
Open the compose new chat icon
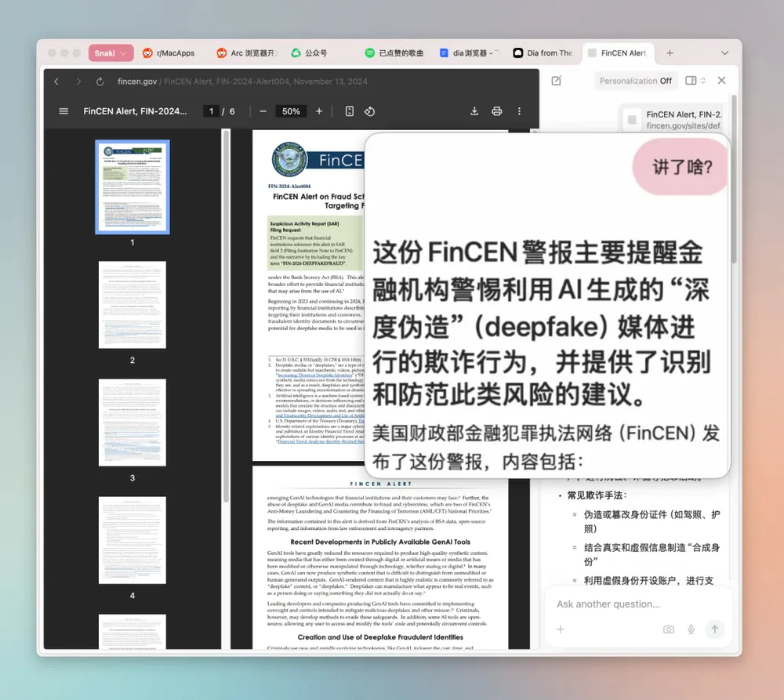(x=556, y=81)
